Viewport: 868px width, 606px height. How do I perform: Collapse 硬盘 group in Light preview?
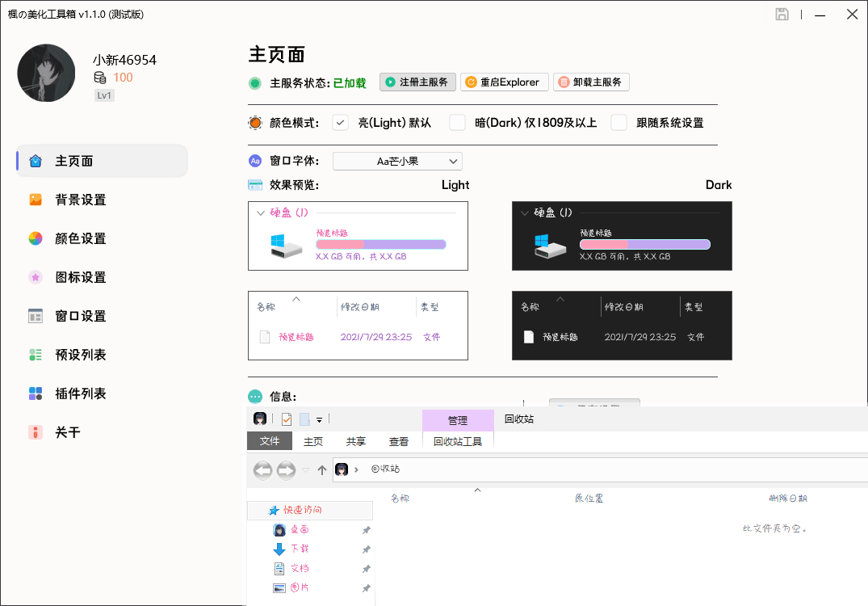coord(261,213)
